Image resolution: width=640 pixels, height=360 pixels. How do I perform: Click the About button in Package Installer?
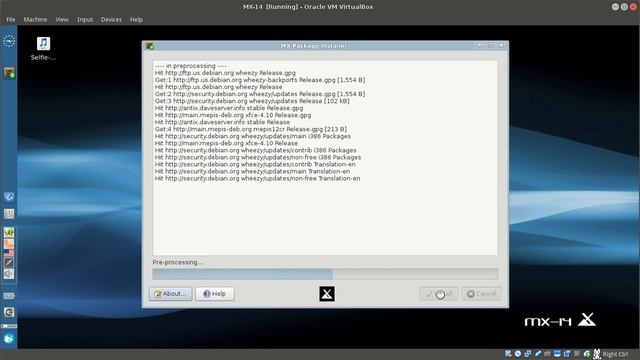point(171,294)
